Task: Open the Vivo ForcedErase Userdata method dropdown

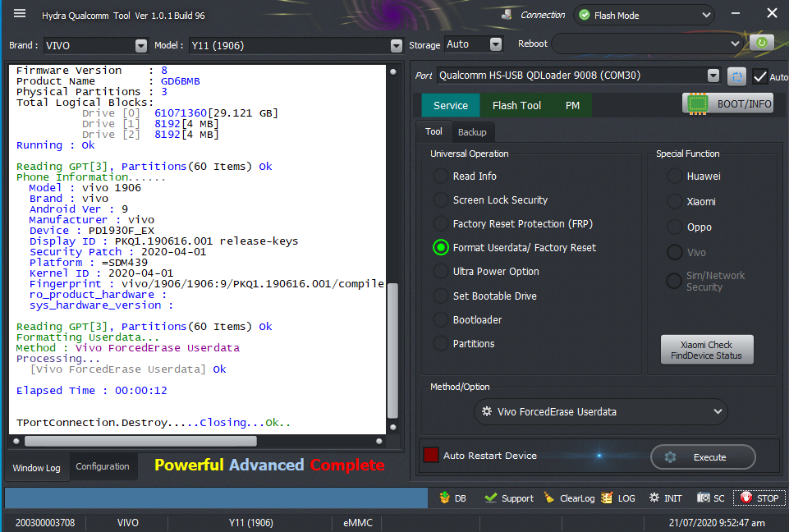Action: tap(601, 411)
